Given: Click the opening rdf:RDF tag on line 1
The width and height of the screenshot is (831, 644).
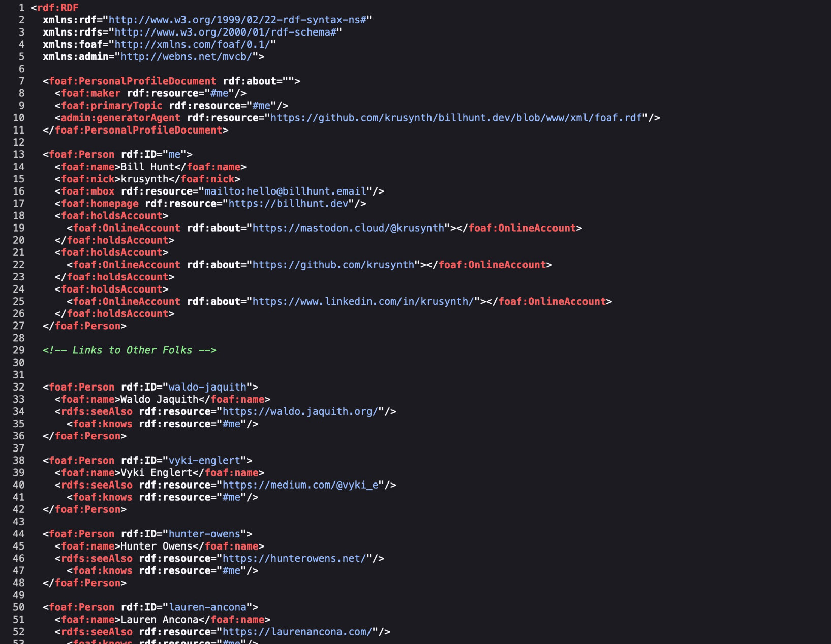Looking at the screenshot, I should (57, 8).
